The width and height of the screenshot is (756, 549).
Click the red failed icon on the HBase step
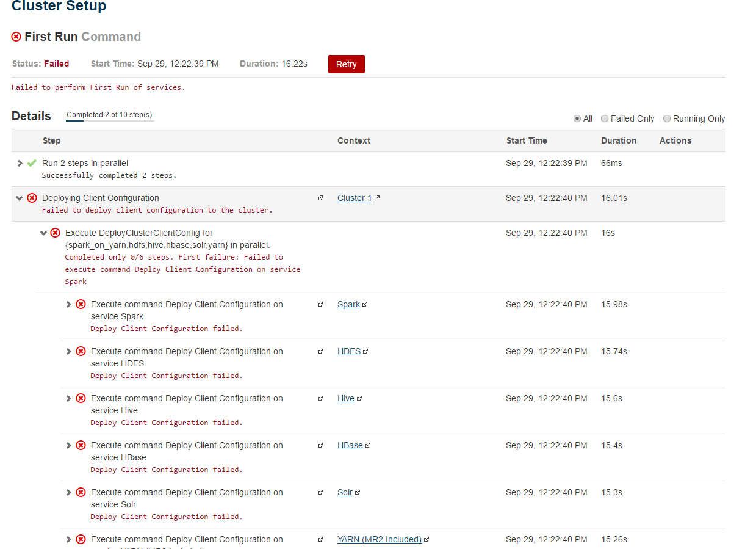(81, 445)
